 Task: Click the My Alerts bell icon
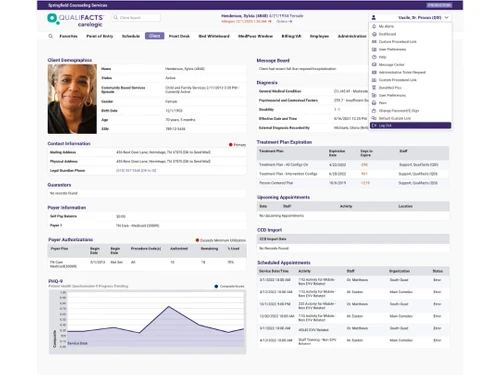[374, 26]
